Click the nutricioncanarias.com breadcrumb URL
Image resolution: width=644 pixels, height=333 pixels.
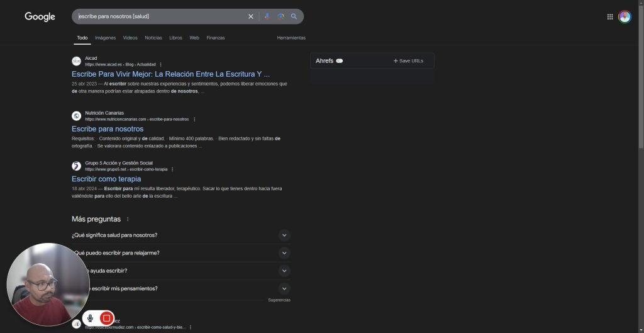pos(136,119)
